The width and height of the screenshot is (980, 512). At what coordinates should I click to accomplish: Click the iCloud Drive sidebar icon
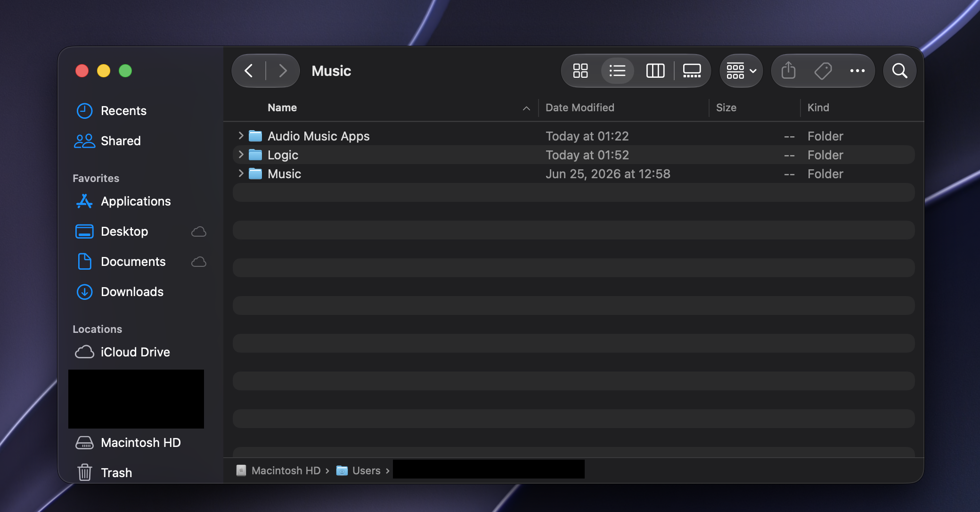[x=84, y=352]
